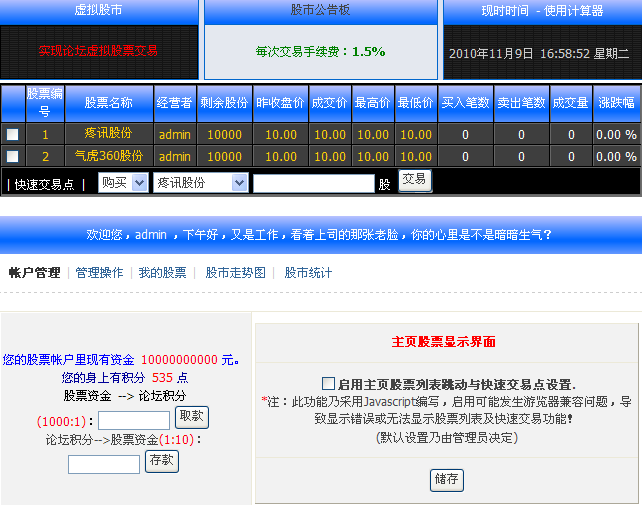This screenshot has width=642, height=505.
Task: Click 10000 remaining shares in 疼讯股份 row
Action: pos(224,134)
